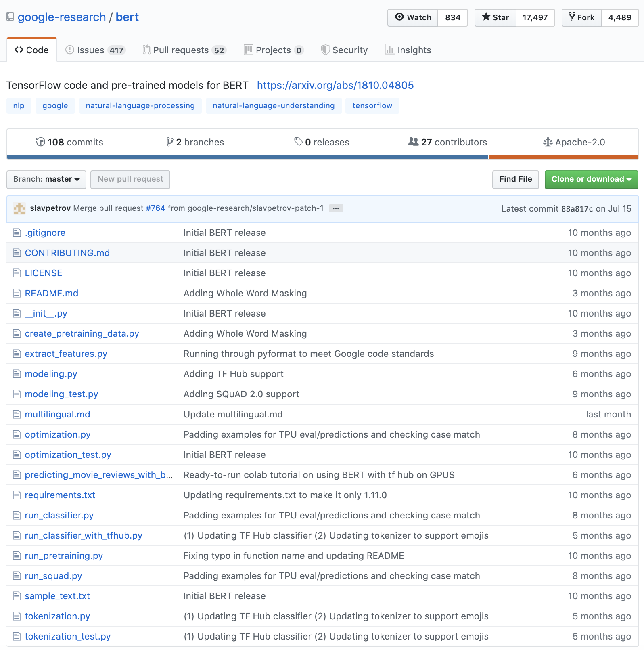Open the 'Adding TF Hub support' commit message
The height and width of the screenshot is (650, 644).
point(234,374)
